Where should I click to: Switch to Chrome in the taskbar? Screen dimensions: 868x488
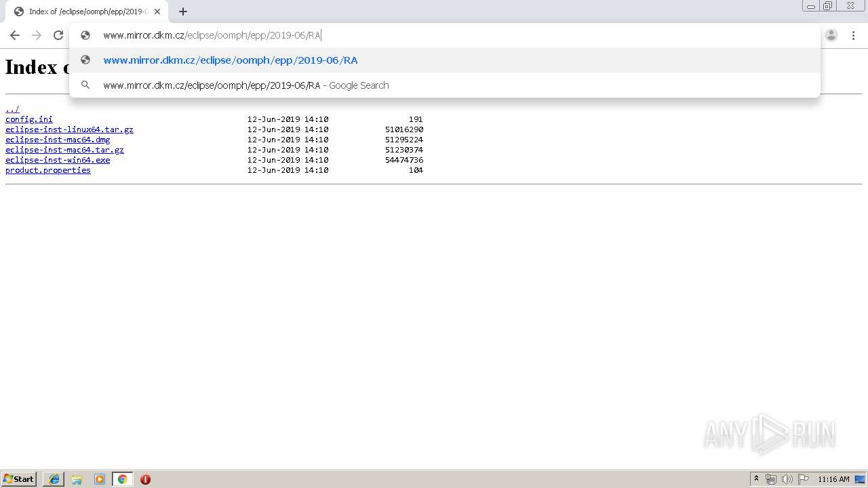122,479
